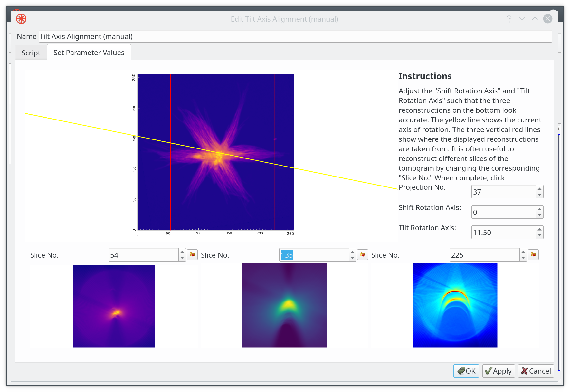Viewport: 570px width, 392px height.
Task: Click the slice number field showing 135
Action: click(314, 255)
